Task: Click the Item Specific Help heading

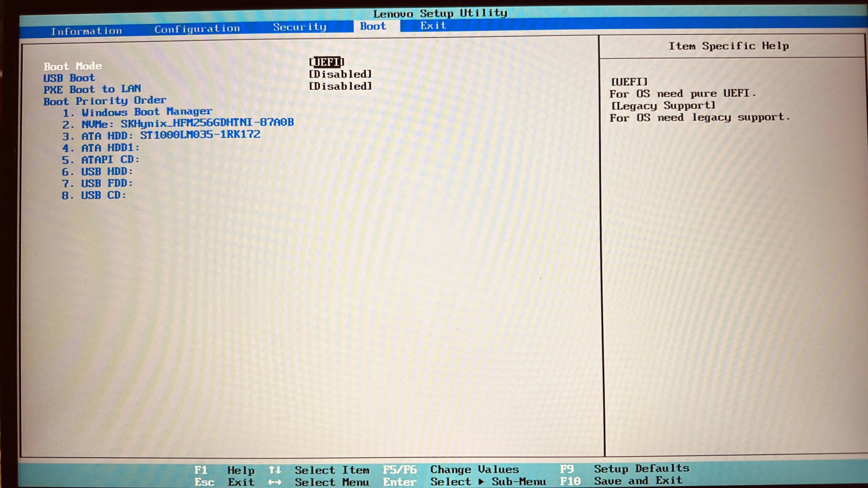Action: 729,46
